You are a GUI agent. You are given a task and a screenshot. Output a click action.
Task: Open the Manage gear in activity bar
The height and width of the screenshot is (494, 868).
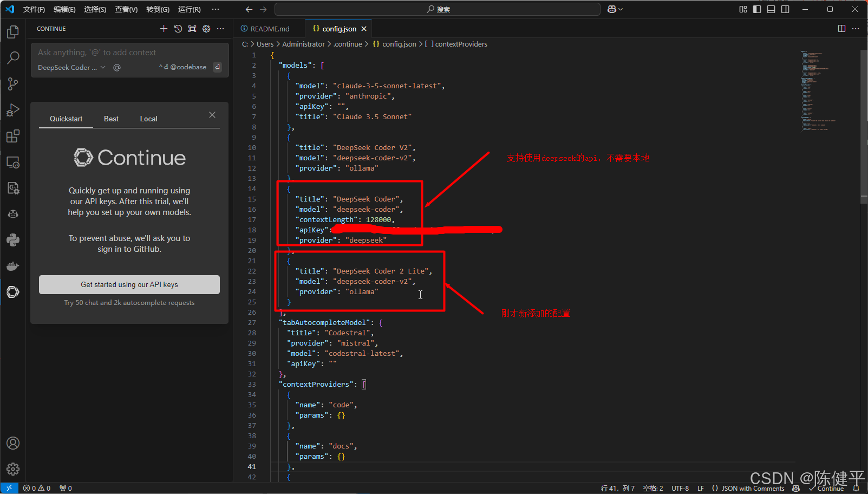[x=13, y=469]
